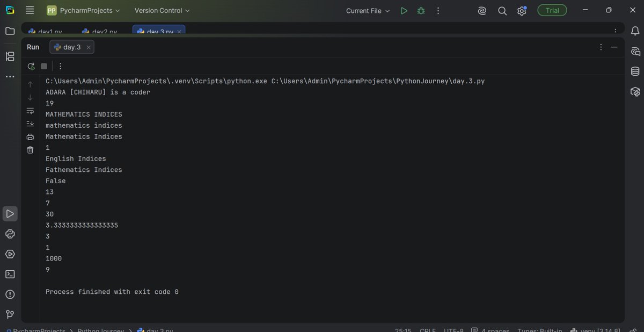Click the 3.3333333333333335 output value
Screen dimensions: 644x332
pyautogui.click(x=82, y=225)
